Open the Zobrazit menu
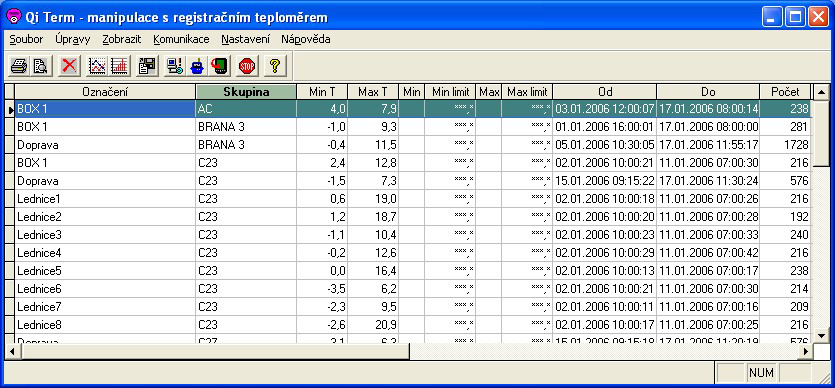Viewport: 835px width, 388px height. 122,39
